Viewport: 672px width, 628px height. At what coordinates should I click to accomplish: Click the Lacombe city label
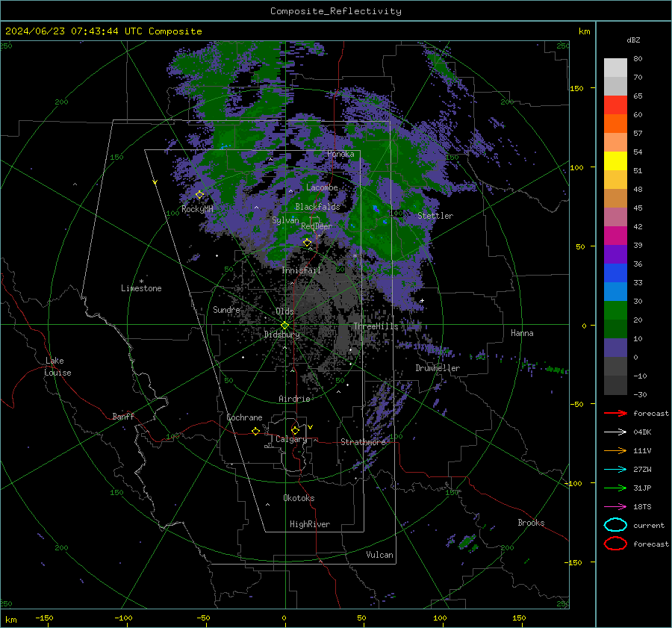322,187
